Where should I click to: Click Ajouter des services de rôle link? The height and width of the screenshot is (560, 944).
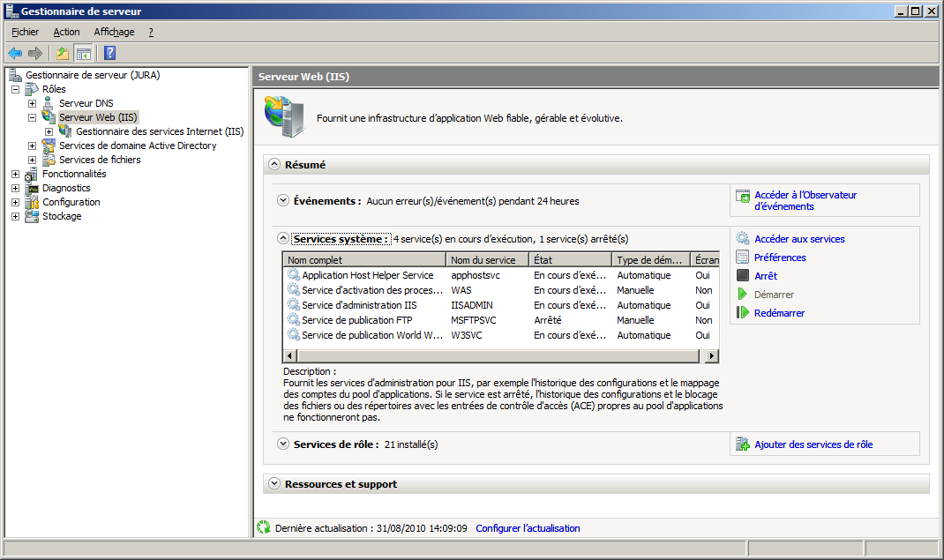813,444
